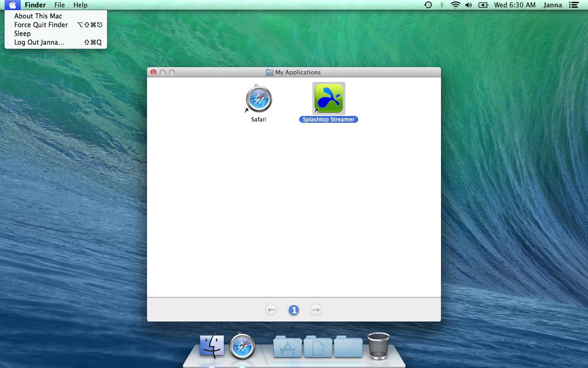Image resolution: width=588 pixels, height=368 pixels.
Task: Close the My Applications window
Action: tap(153, 72)
